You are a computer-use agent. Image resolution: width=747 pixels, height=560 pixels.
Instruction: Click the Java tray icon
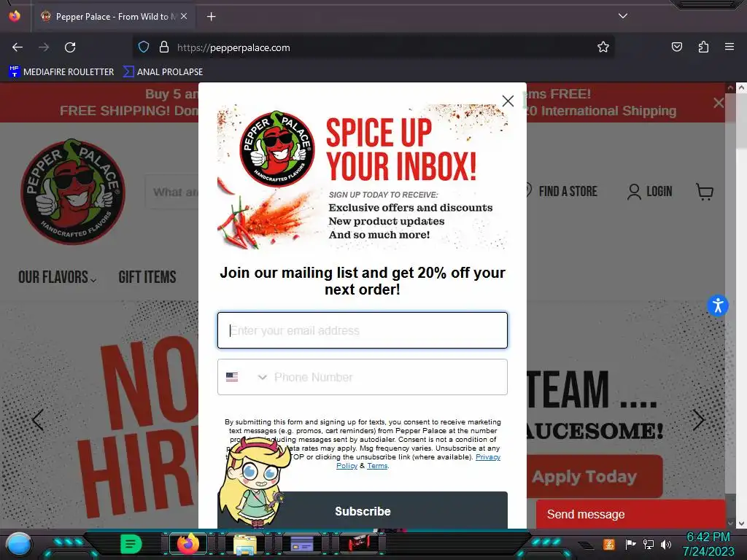pos(609,544)
